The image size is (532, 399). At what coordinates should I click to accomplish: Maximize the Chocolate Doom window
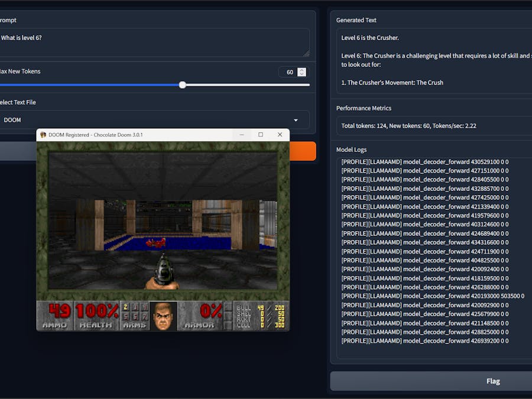[x=261, y=135]
